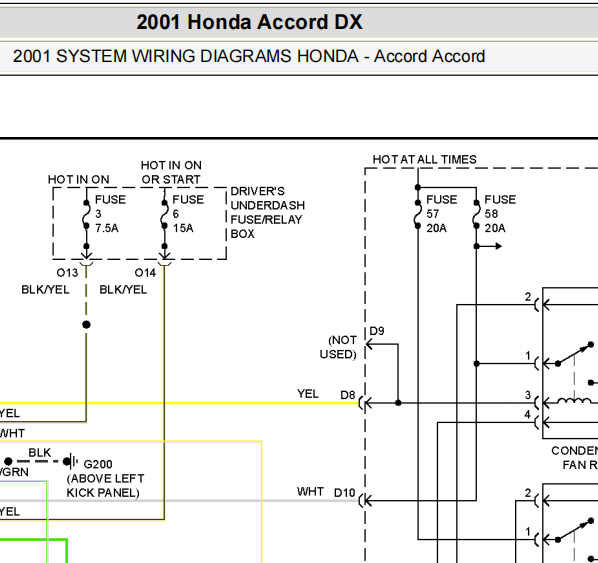Select the "FUSE 57 20A" label
Viewport: 598px width, 563px height.
pos(441,214)
